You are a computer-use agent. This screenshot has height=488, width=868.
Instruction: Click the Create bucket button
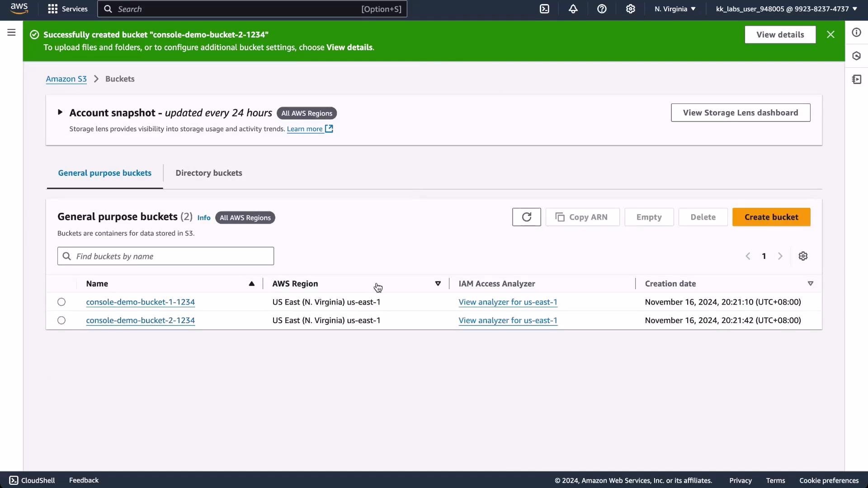(771, 217)
